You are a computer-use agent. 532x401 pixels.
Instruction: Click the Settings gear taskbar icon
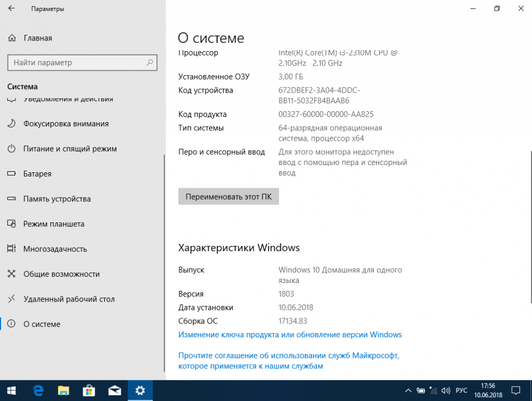click(x=140, y=391)
